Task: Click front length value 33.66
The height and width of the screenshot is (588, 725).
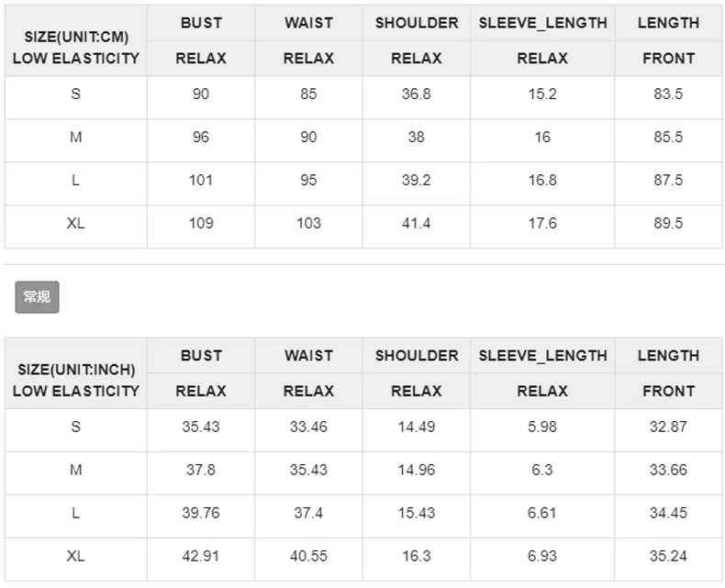Action: click(668, 470)
